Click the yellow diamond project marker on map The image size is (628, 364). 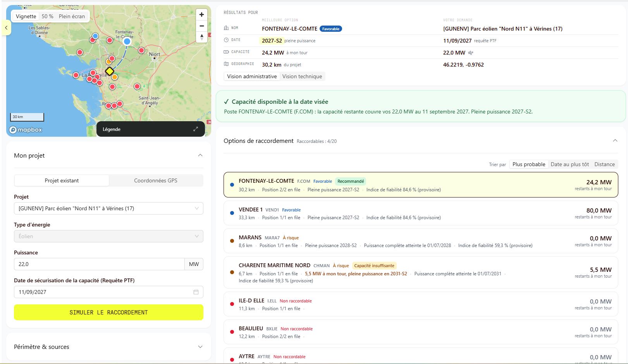[x=110, y=71]
